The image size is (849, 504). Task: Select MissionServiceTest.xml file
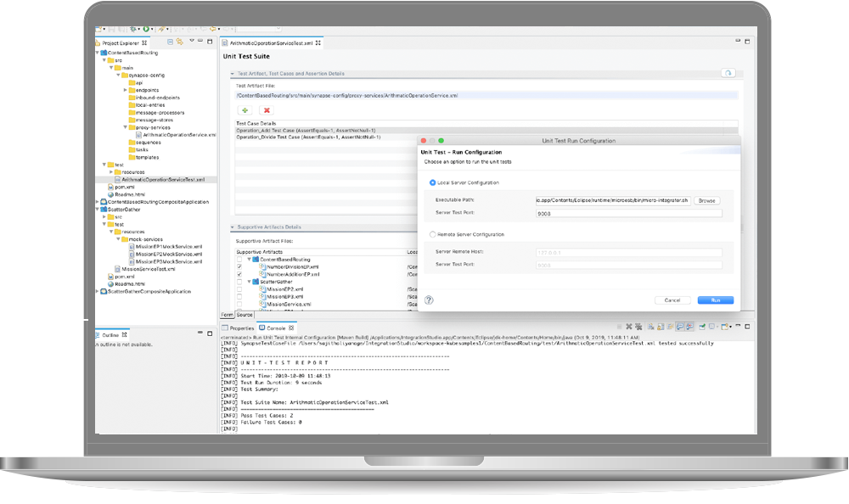tap(149, 269)
